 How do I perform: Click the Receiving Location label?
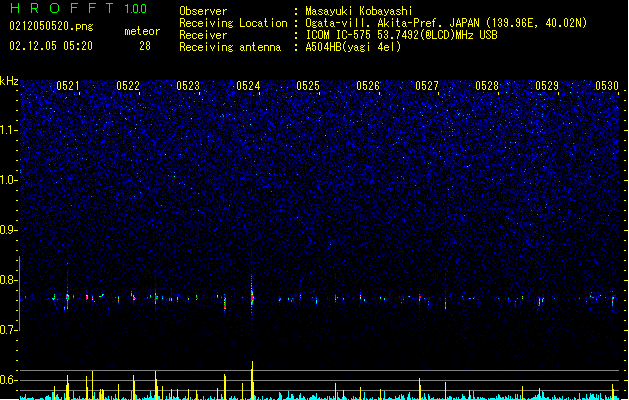[x=233, y=23]
